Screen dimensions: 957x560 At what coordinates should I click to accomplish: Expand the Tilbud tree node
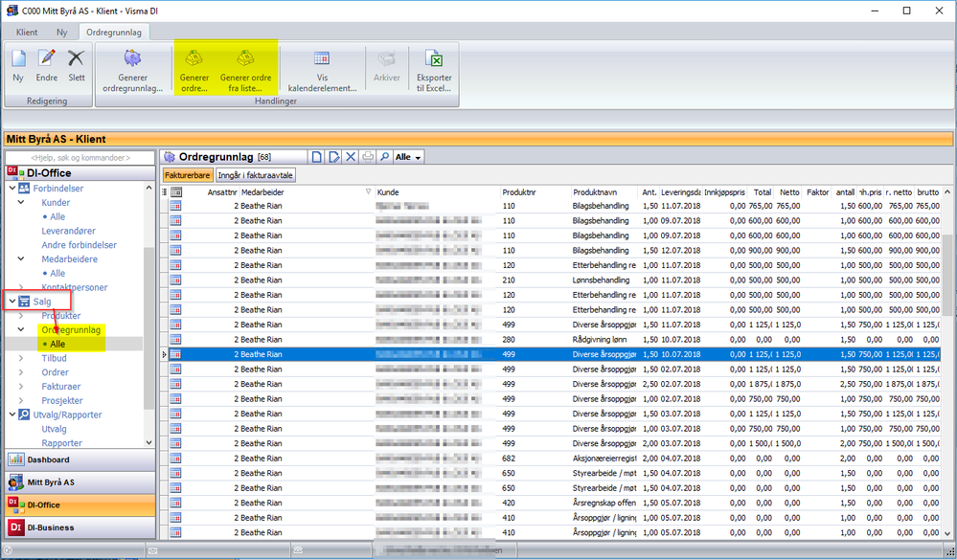click(21, 358)
